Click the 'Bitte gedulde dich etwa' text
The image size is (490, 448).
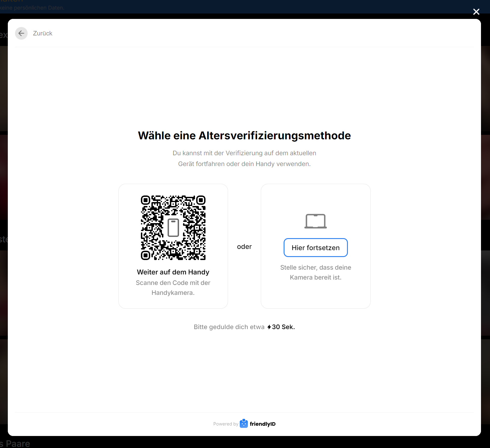tap(229, 327)
